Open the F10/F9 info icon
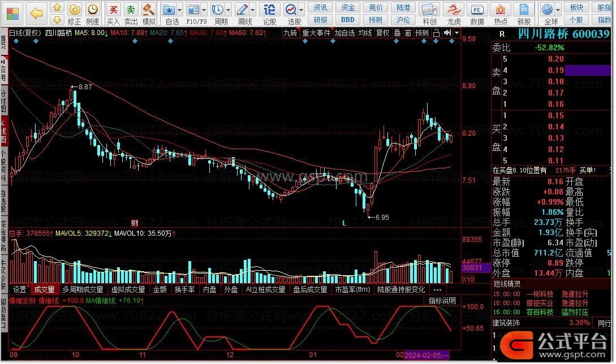The width and height of the screenshot is (616, 364). 193,10
